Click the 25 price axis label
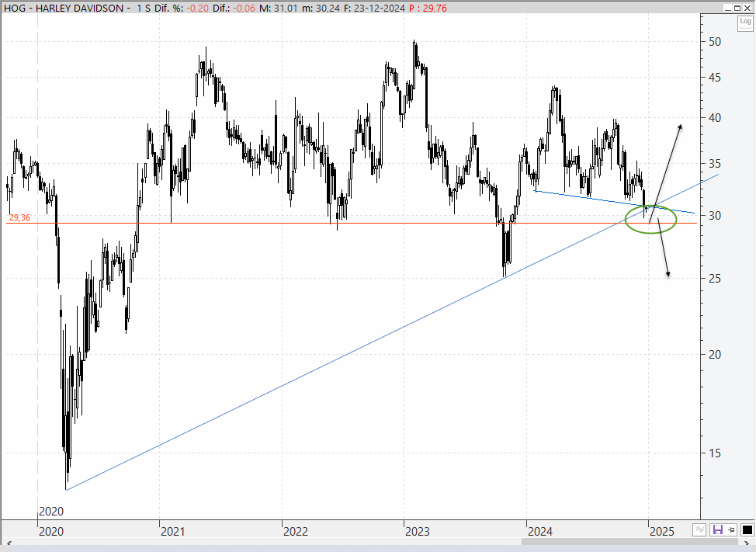This screenshot has width=756, height=552. (715, 279)
